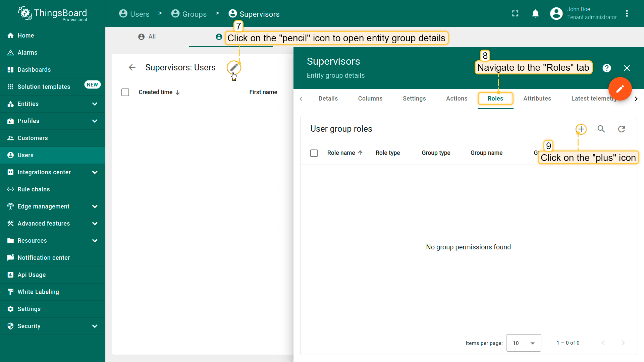Open the notifications bell

coord(535,14)
